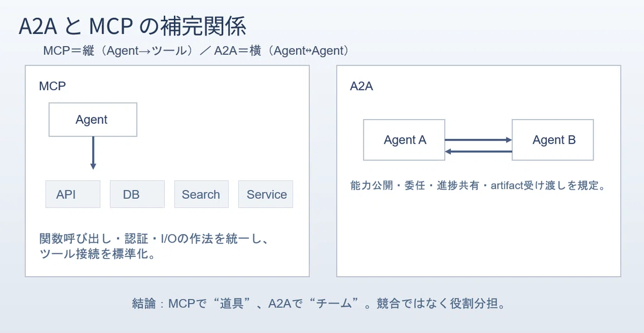Select the subtitle line beginning 'MCP＝縦'
The height and width of the screenshot is (333, 644).
(196, 51)
